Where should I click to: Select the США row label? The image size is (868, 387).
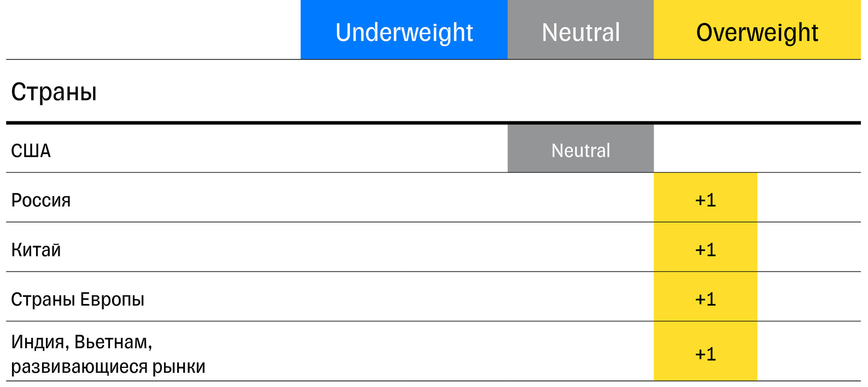point(31,151)
